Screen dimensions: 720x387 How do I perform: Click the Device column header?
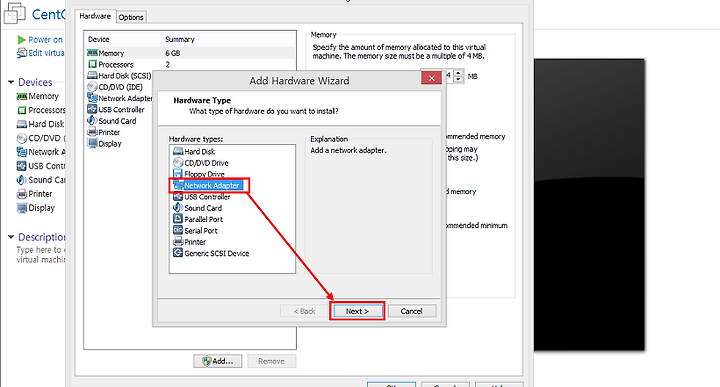click(x=123, y=39)
